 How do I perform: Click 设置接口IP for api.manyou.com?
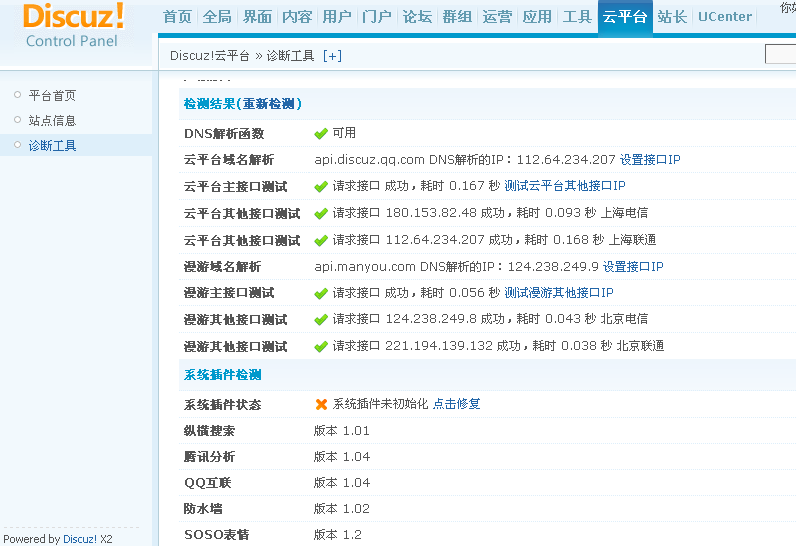pos(633,266)
